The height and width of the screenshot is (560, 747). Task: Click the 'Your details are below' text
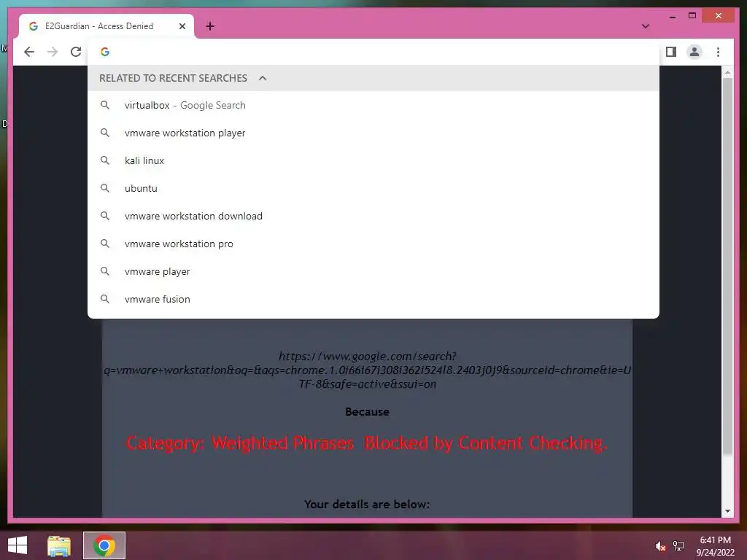(367, 505)
